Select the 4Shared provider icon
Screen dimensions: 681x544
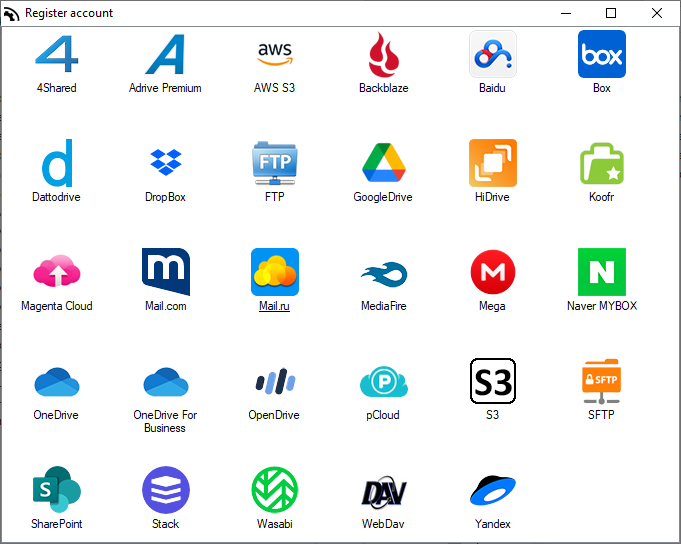[x=57, y=54]
